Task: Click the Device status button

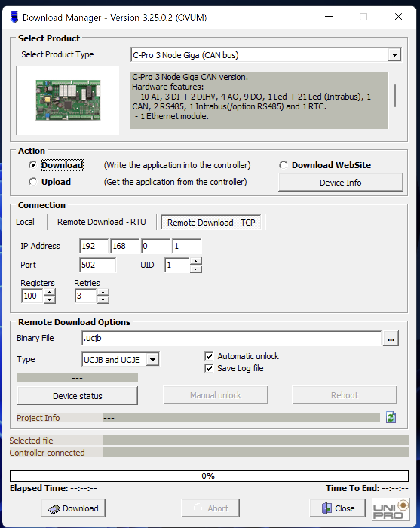Action: point(77,396)
